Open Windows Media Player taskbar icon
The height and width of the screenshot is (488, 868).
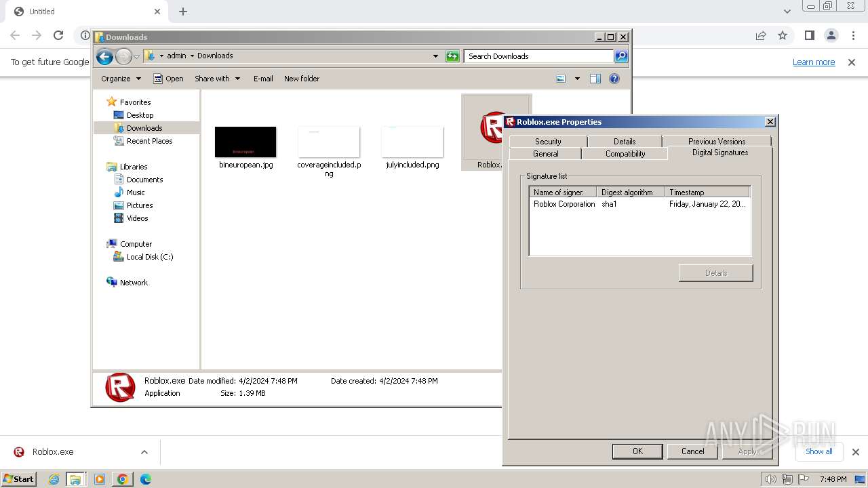tap(100, 479)
